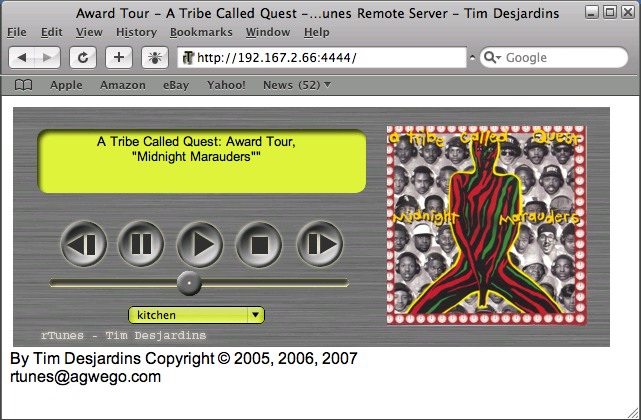Click the now-playing track display

click(202, 161)
